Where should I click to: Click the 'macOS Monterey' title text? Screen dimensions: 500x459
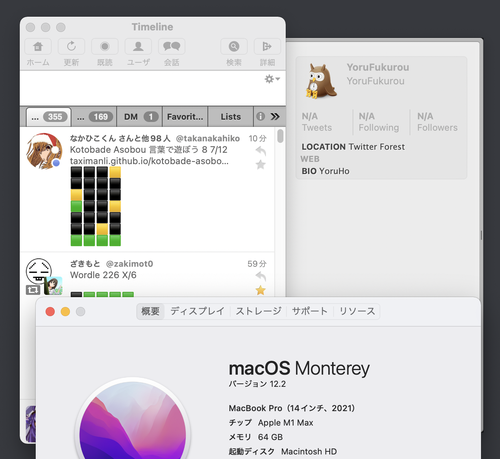(299, 369)
